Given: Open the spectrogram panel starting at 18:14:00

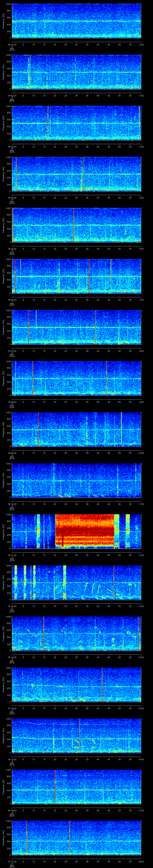Looking at the screenshot, I should pos(76,685).
